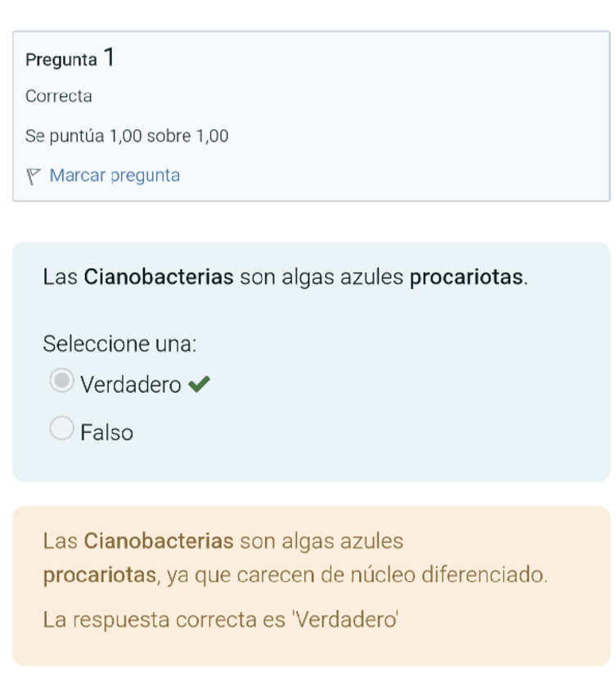616x694 pixels.
Task: Click the green checkmark next to Verdadero
Action: tap(199, 384)
